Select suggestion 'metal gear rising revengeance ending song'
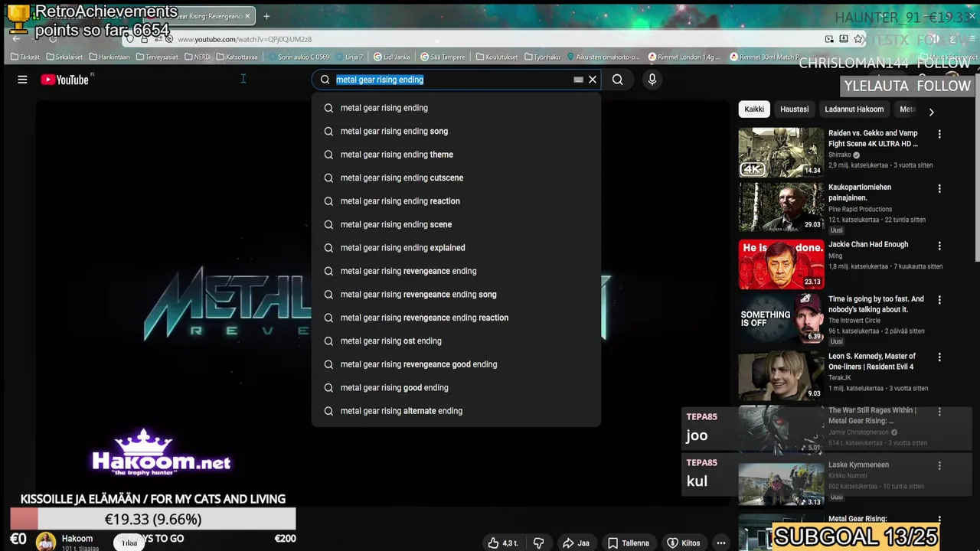980x551 pixels. (456, 295)
